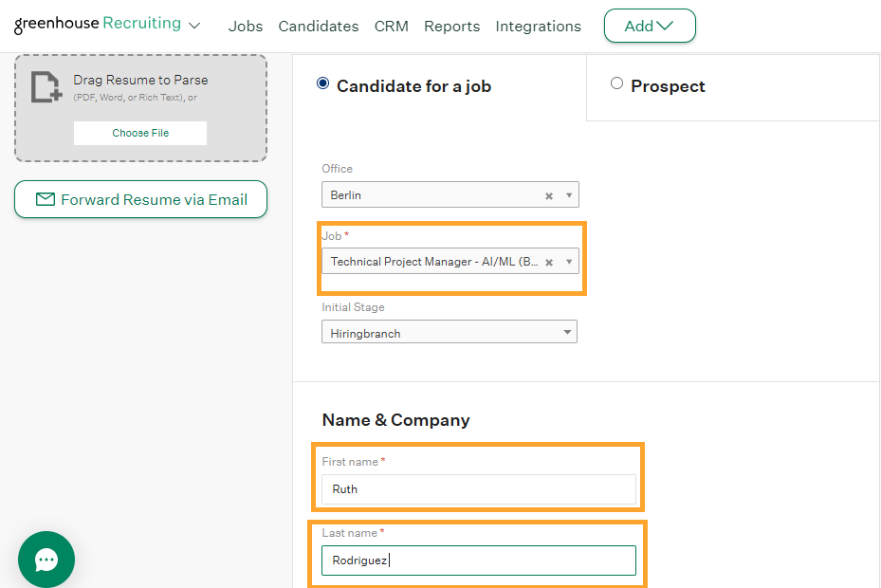
Task: Select the Prospect radio button
Action: (x=616, y=83)
